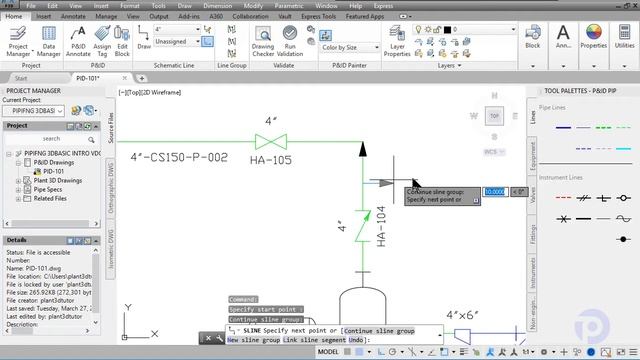Screen dimensions: 640x360
Task: Open the Edit Block tool
Action: [122, 41]
